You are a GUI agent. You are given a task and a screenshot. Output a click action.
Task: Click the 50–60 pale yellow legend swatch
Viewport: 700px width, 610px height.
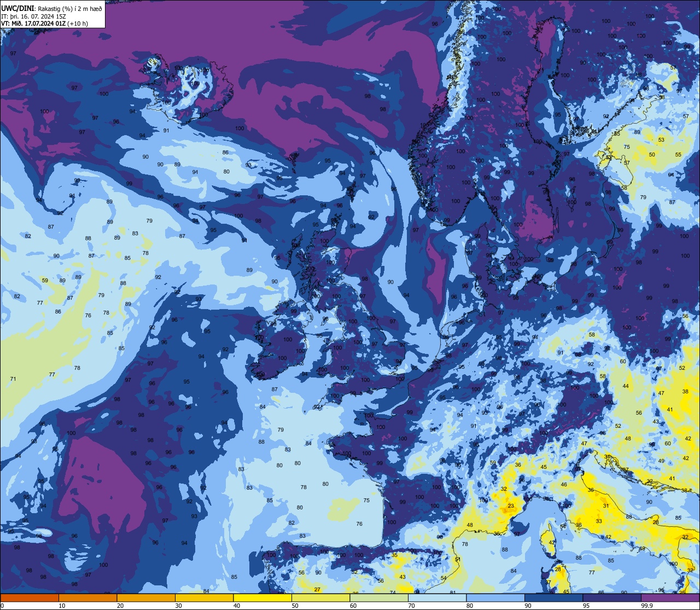(x=320, y=597)
